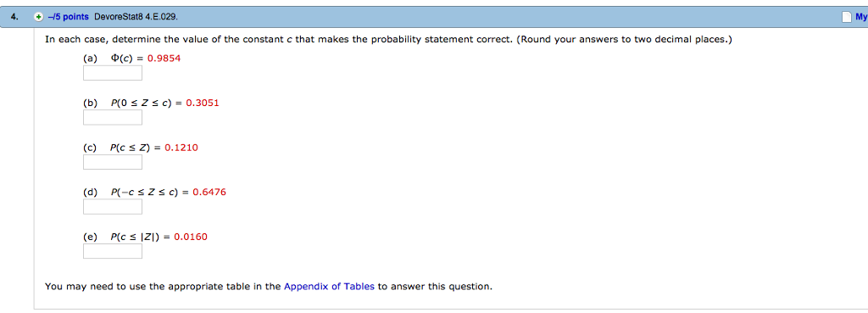Screen dimensions: 868x313
Task: Open the –/5 points details link
Action: (68, 17)
